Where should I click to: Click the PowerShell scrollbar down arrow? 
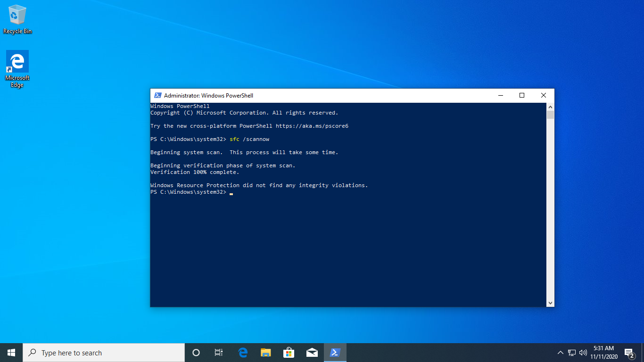[x=550, y=303]
